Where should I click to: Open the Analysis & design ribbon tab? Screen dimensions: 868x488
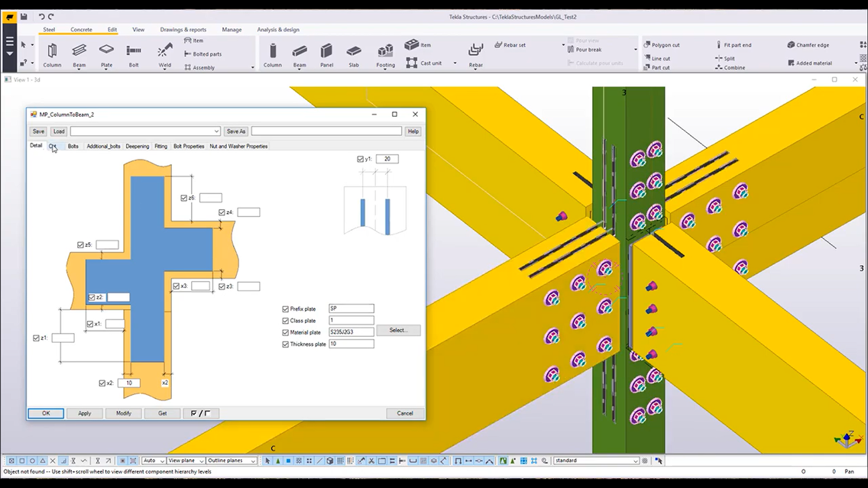coord(278,29)
